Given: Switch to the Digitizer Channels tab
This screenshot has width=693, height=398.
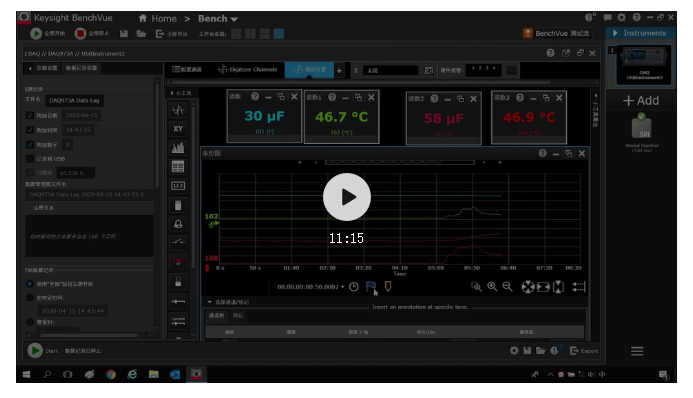Looking at the screenshot, I should [x=247, y=69].
